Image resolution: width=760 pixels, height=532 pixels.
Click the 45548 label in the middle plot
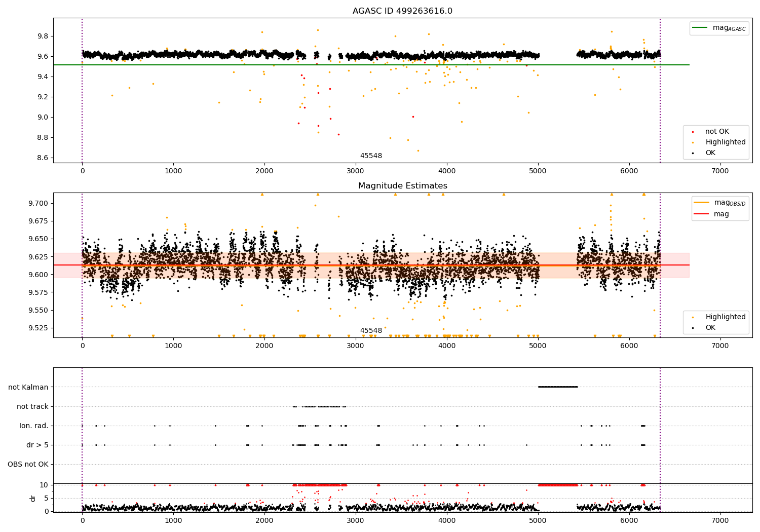click(x=371, y=331)
